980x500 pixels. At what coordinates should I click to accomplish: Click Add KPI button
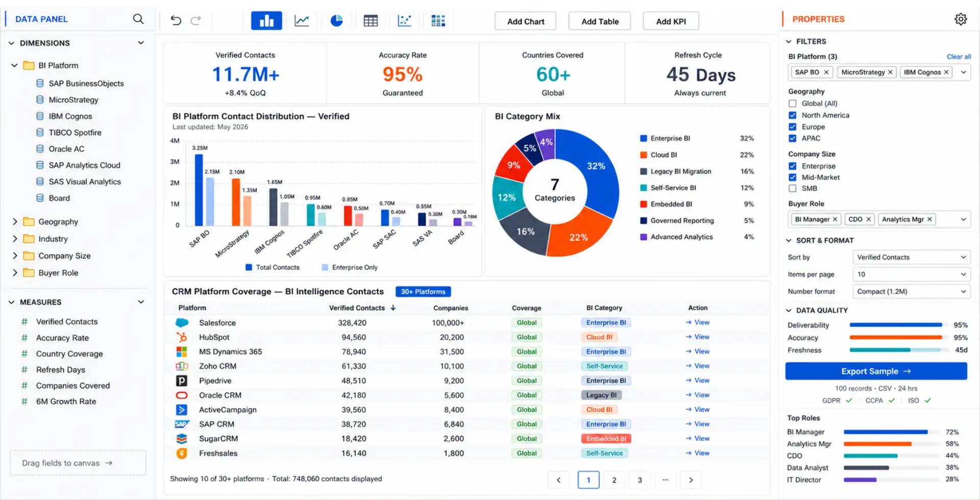pyautogui.click(x=671, y=21)
